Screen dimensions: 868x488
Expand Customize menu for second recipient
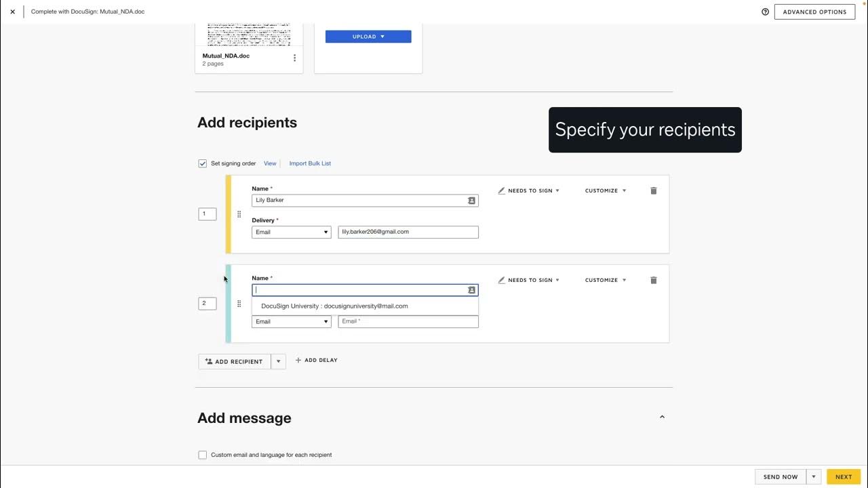[606, 281]
